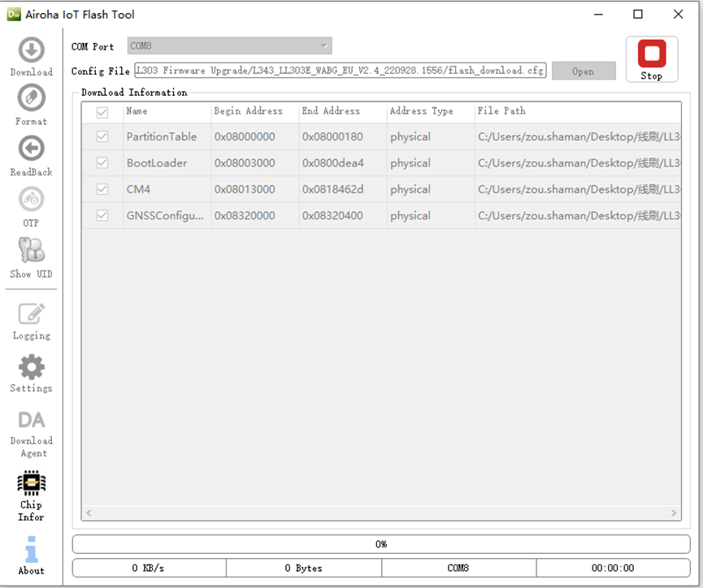The height and width of the screenshot is (588, 703).
Task: Open the Logging panel
Action: (31, 314)
